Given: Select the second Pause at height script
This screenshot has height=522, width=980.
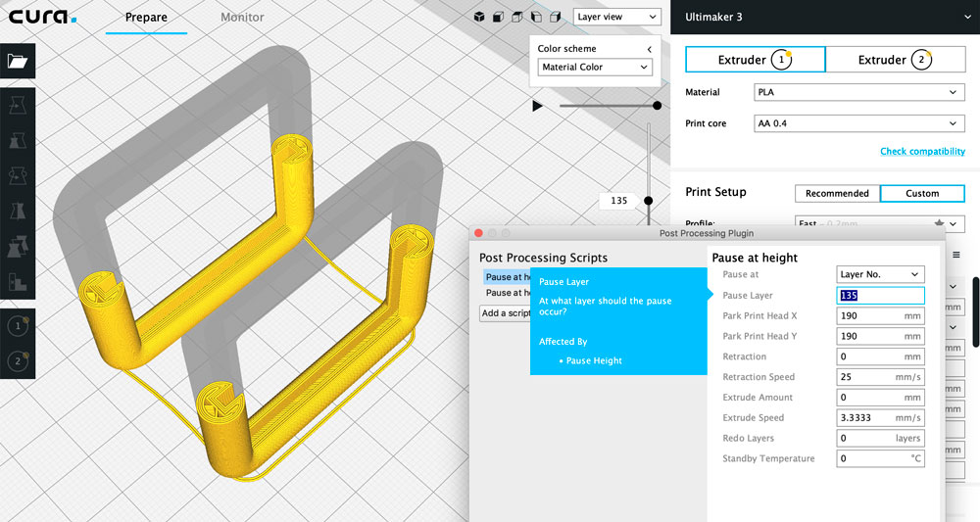Looking at the screenshot, I should pos(507,292).
